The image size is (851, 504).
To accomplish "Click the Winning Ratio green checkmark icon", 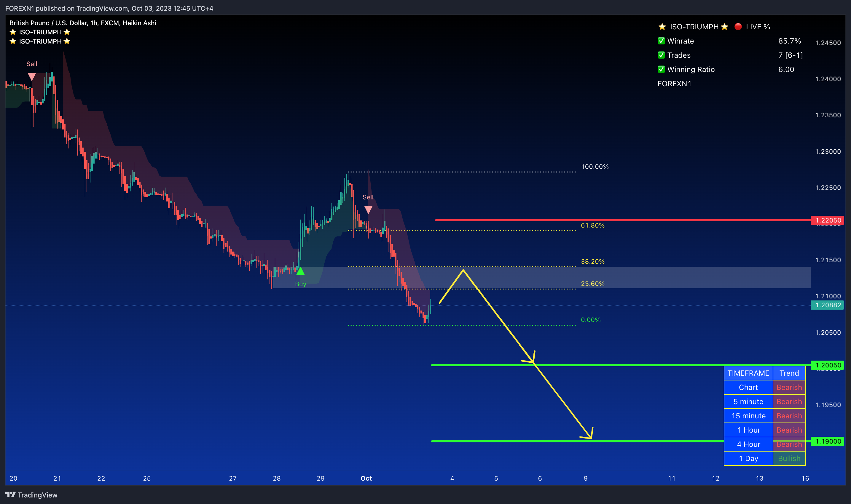I will point(661,69).
